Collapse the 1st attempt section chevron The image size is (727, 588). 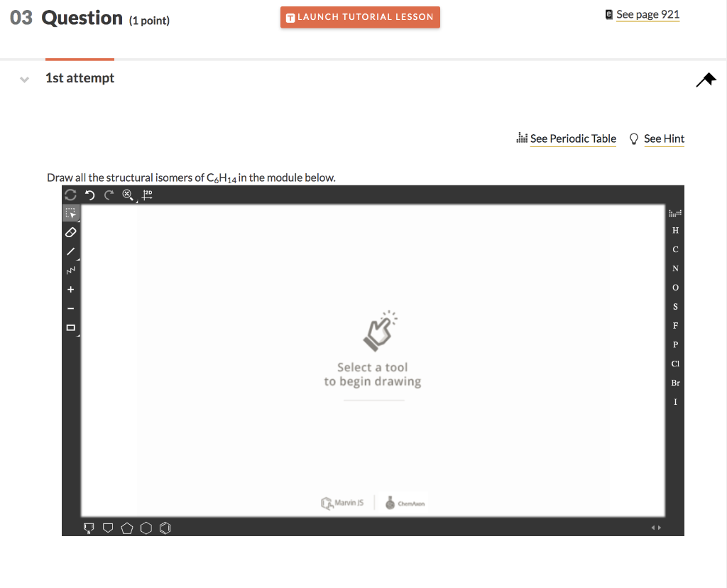(x=23, y=78)
